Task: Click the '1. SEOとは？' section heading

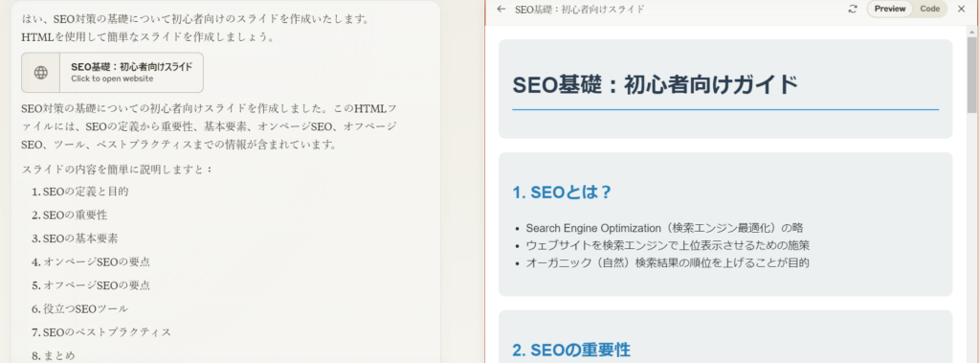Action: [561, 193]
